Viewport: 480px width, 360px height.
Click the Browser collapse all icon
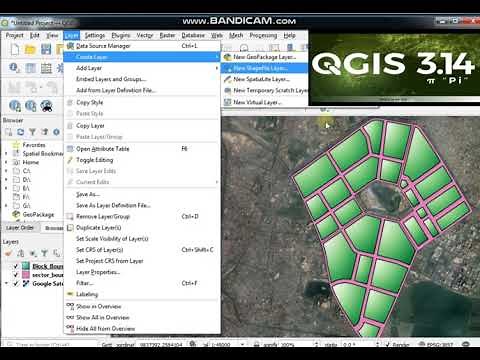[x=45, y=132]
